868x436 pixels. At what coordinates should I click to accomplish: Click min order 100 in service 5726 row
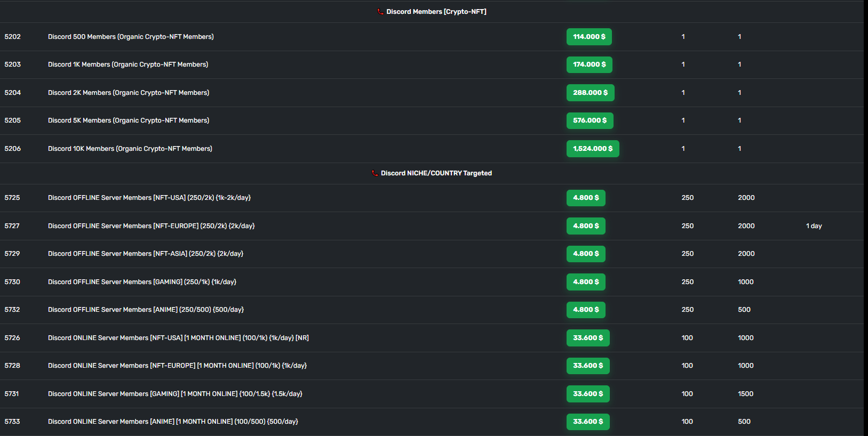click(x=687, y=338)
